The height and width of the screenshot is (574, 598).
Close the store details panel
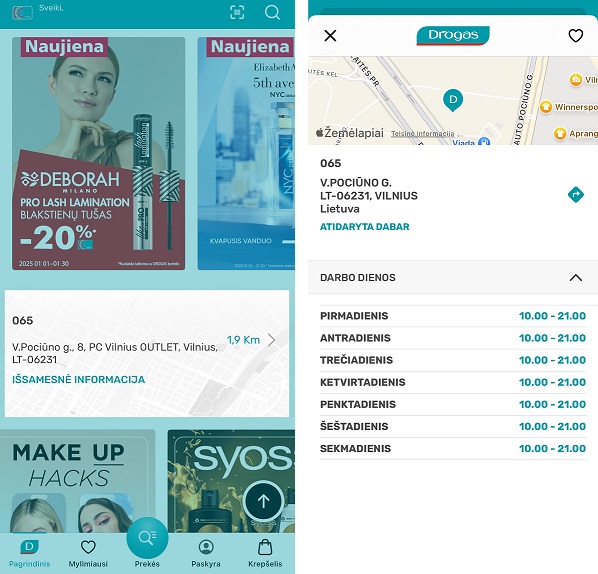click(330, 36)
